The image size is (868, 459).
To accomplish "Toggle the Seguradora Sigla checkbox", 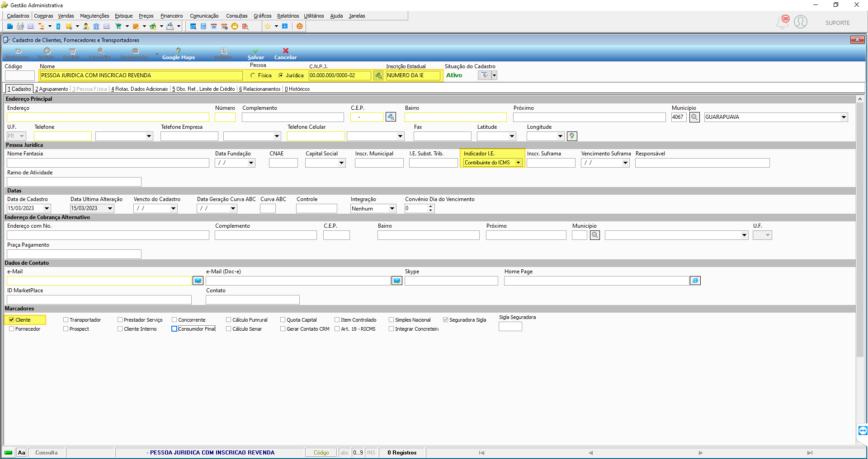I will [446, 320].
